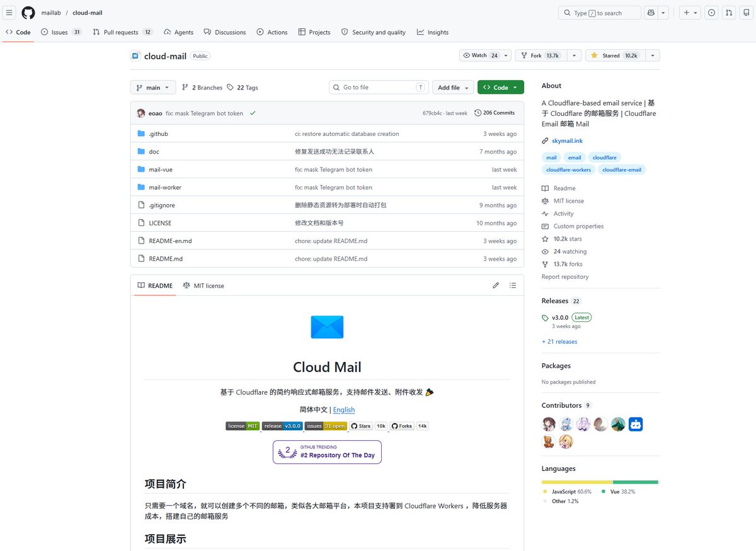Open the Agents tab
Viewport: 756px width, 551px height.
click(x=178, y=32)
